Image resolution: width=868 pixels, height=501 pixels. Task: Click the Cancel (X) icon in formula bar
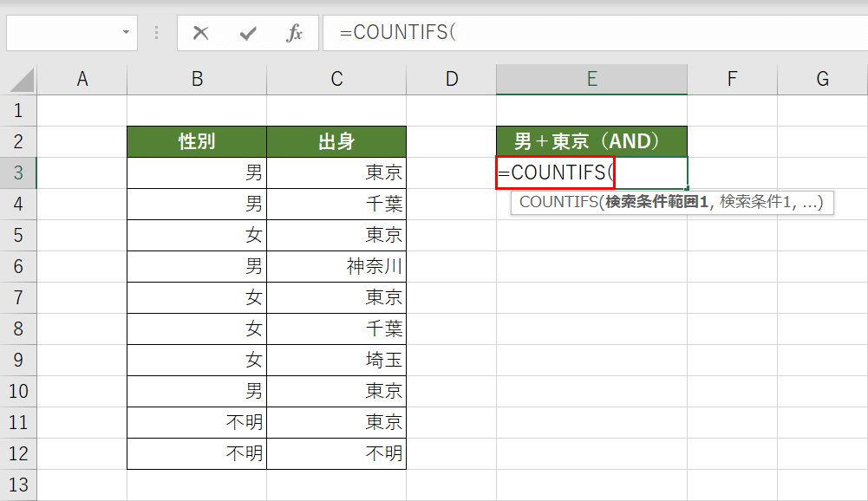(x=200, y=33)
